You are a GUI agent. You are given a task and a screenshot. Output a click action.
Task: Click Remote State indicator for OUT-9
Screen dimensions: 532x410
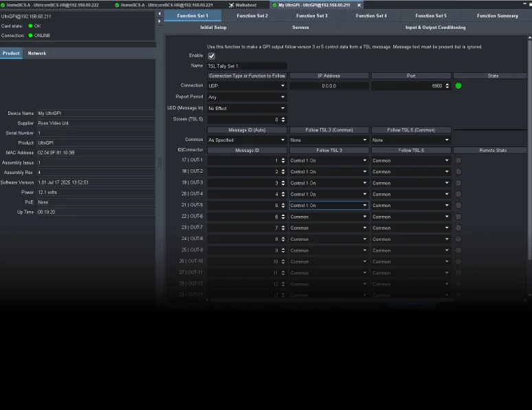[x=458, y=250]
